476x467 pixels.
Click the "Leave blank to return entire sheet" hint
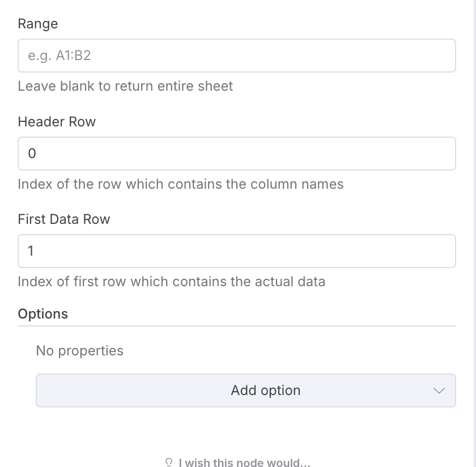[x=125, y=86]
